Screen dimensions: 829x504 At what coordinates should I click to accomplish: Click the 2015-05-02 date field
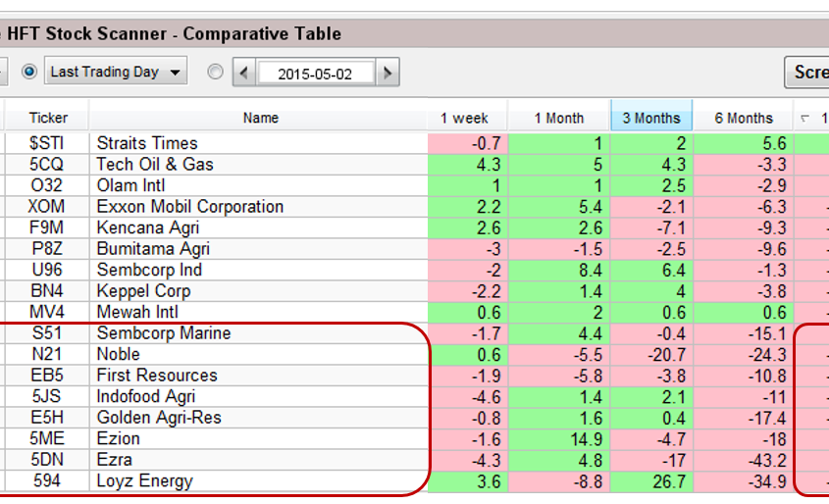[x=314, y=73]
